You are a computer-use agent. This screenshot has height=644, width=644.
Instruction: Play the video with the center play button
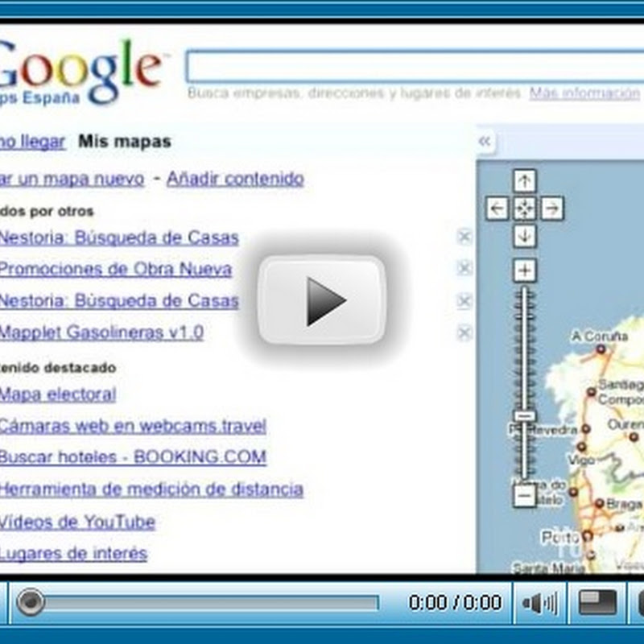322,299
